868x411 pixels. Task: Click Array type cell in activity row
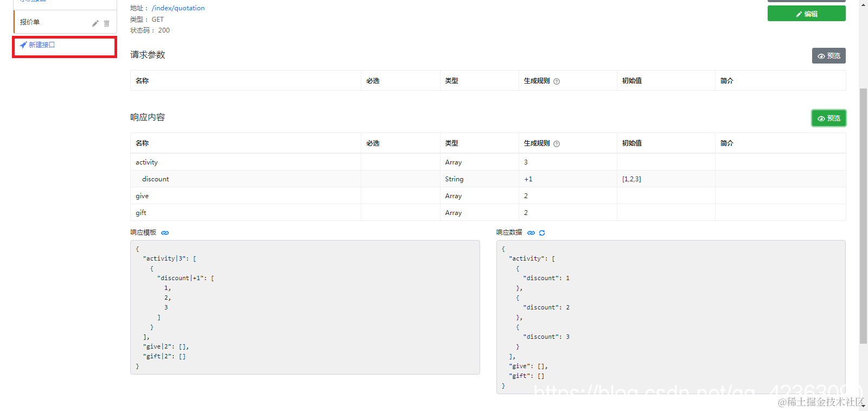tap(480, 162)
